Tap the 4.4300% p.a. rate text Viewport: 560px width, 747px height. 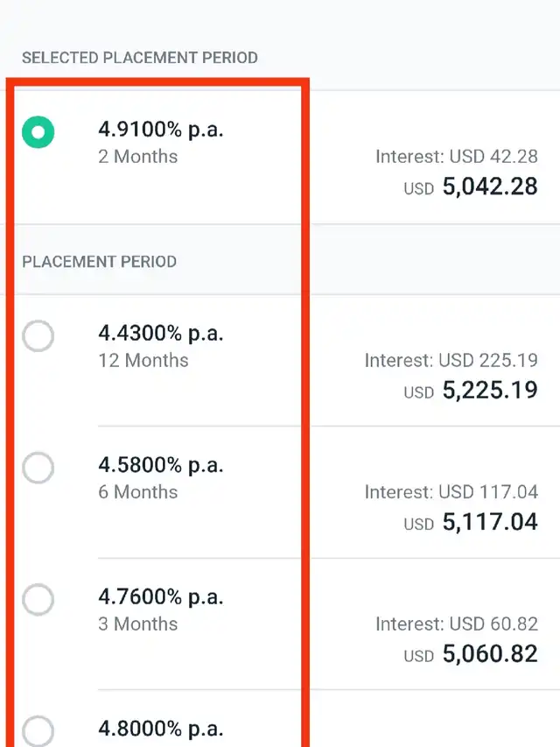(161, 334)
